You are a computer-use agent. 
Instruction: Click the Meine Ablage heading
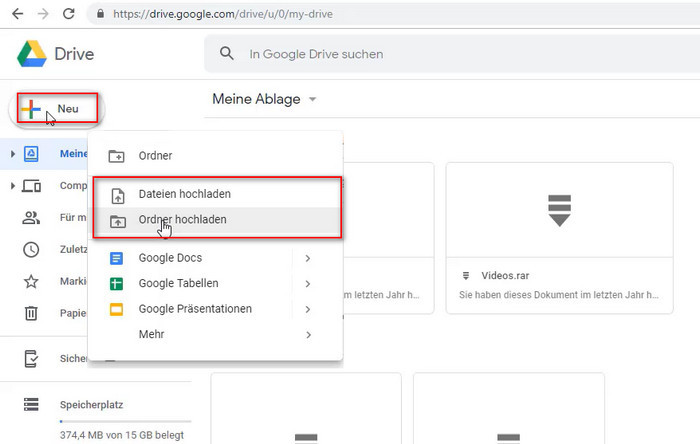pyautogui.click(x=256, y=99)
